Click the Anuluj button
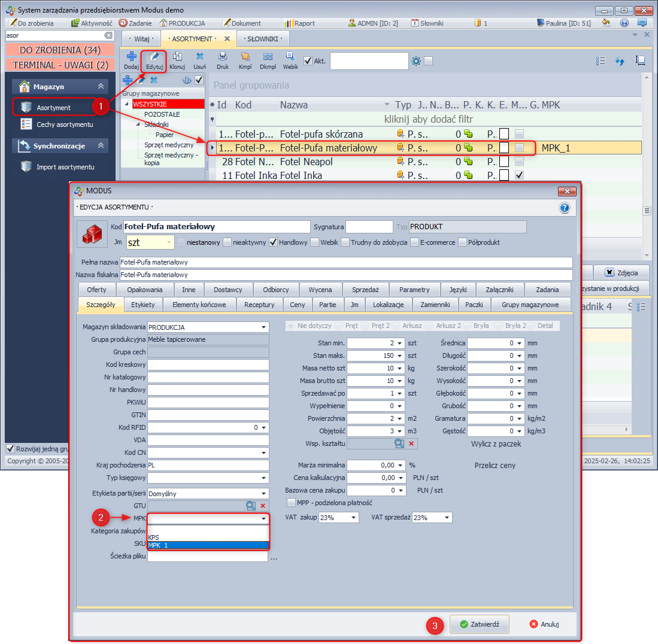Screen dimensions: 658x644 (544, 624)
